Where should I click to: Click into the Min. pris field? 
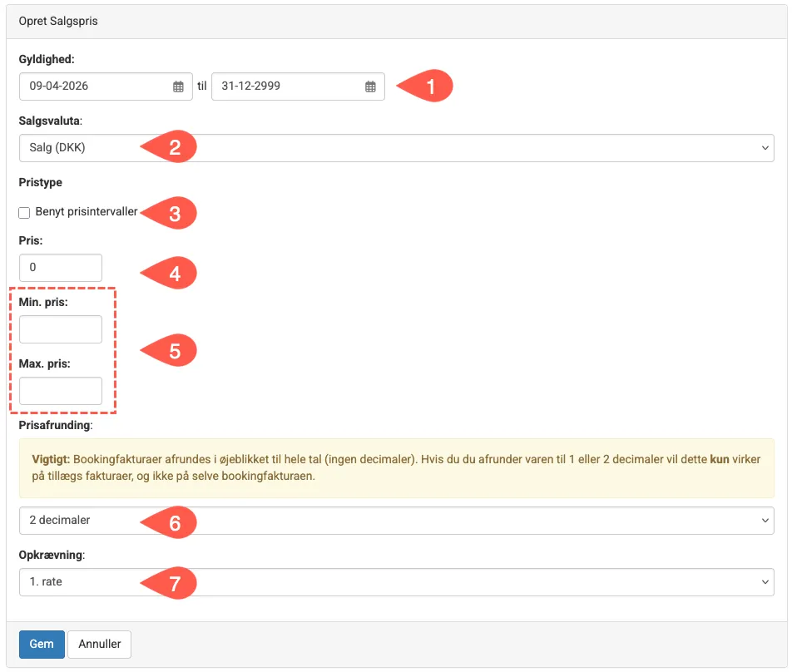pos(61,329)
